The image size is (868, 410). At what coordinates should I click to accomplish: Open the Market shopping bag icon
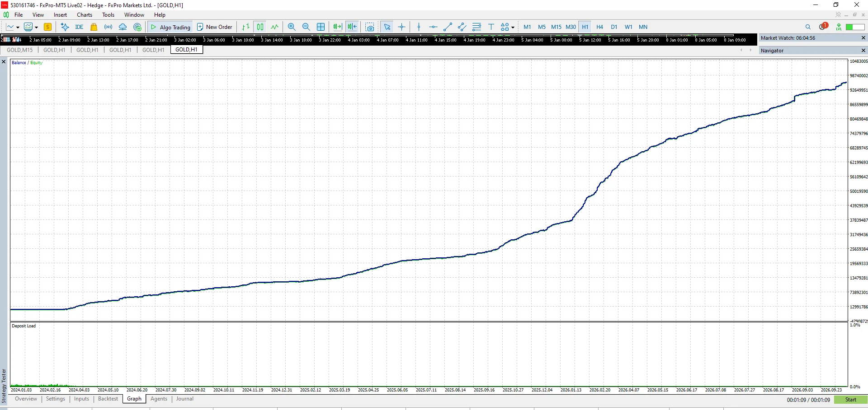94,27
